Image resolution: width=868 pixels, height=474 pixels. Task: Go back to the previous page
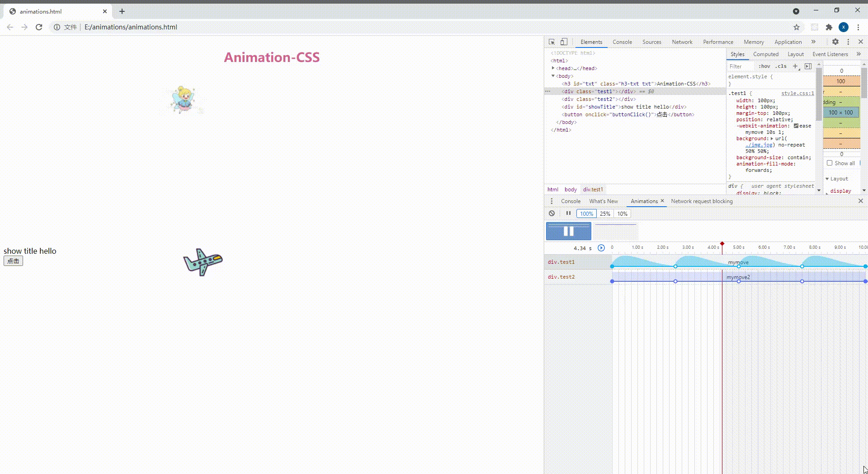click(x=10, y=27)
